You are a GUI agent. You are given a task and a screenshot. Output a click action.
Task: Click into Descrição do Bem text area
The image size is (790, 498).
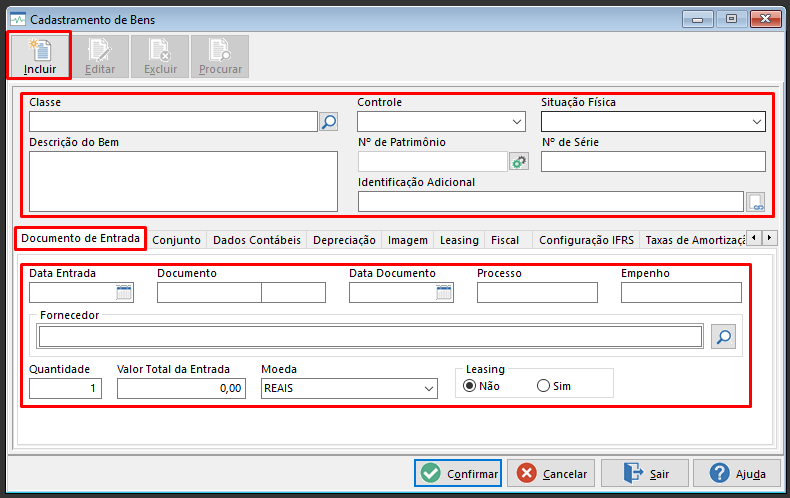tap(183, 181)
